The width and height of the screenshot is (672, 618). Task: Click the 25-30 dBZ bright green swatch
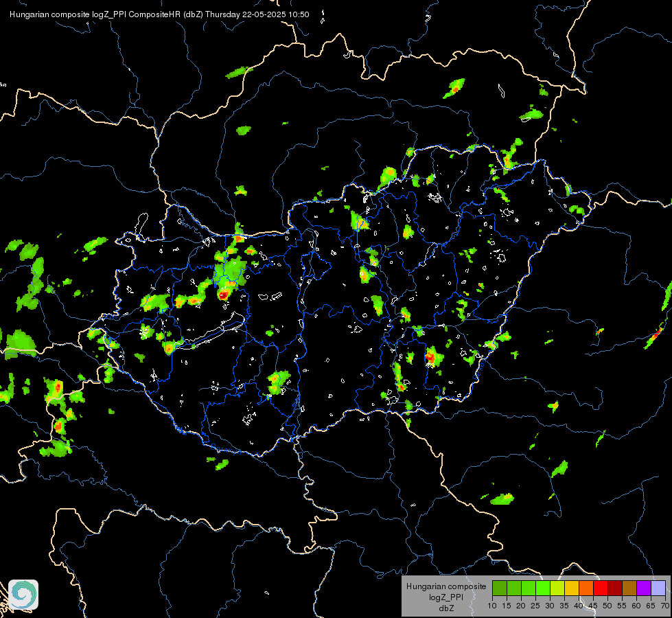point(543,588)
